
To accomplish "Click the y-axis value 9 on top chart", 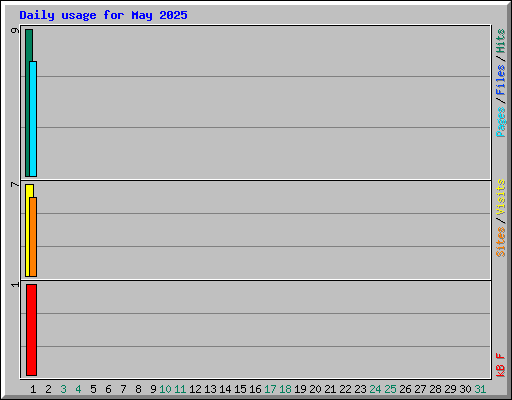I will [x=15, y=31].
